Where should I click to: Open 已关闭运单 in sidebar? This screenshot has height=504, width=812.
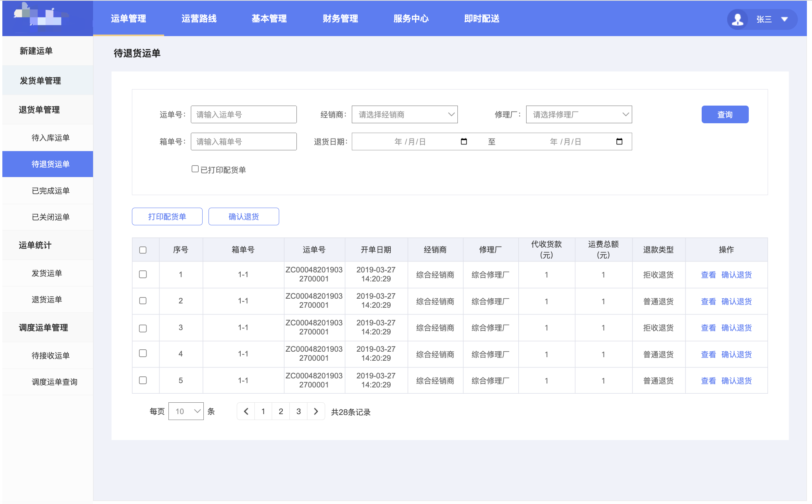coord(48,217)
